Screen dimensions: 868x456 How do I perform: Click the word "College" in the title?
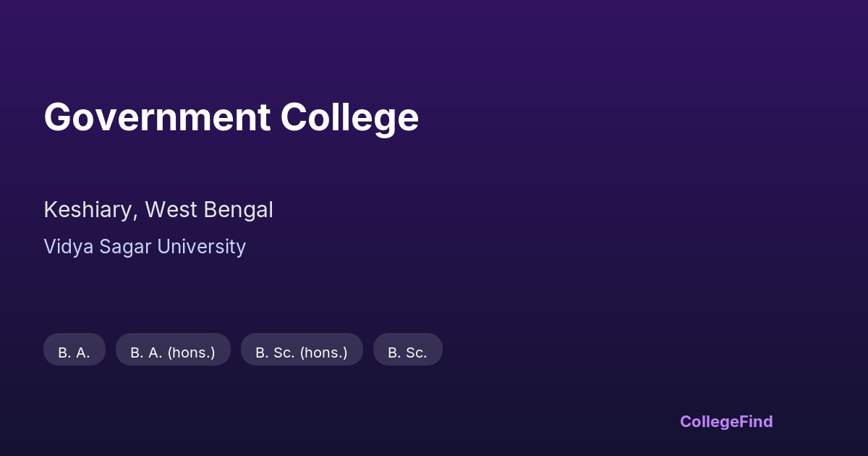tap(349, 117)
